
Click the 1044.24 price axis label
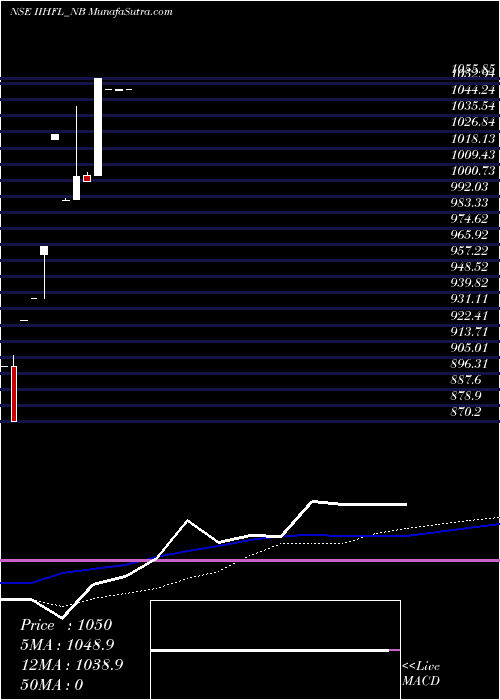click(473, 90)
